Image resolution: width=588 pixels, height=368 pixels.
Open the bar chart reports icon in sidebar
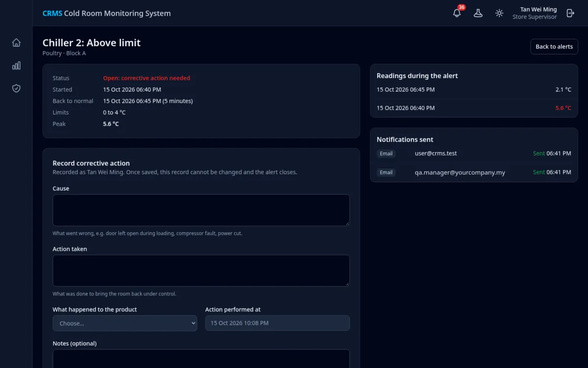[x=16, y=66]
